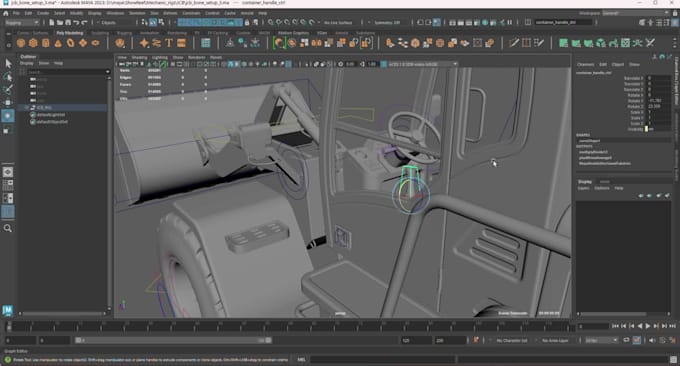
Task: Open the playback frame rate dropdown
Action: click(602, 340)
